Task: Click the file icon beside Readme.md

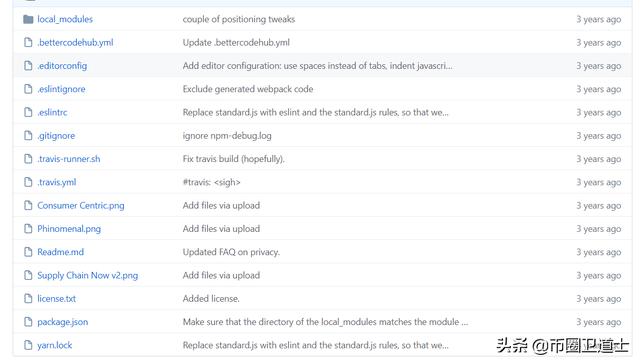Action: (28, 252)
